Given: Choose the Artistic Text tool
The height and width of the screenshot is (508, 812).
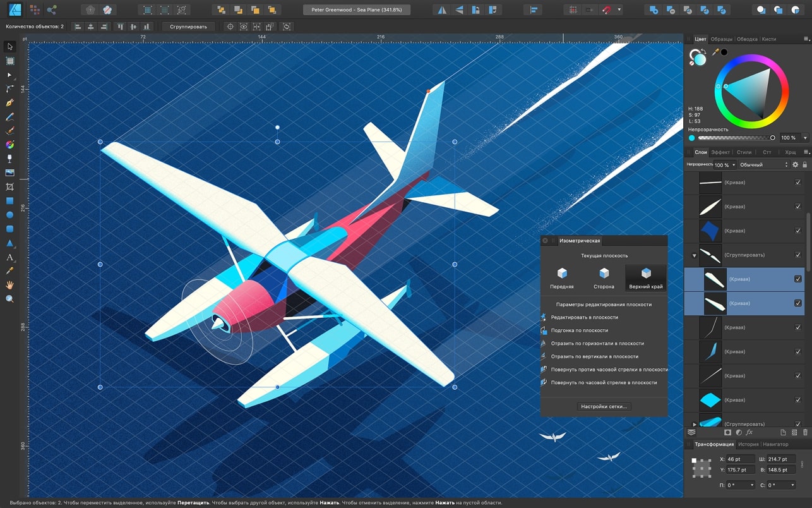Looking at the screenshot, I should [x=9, y=257].
